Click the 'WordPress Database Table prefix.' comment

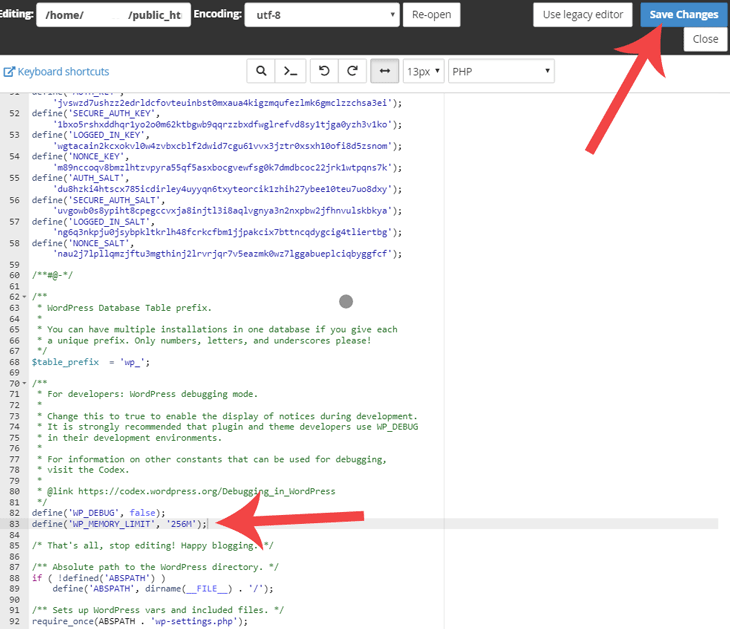(x=129, y=308)
